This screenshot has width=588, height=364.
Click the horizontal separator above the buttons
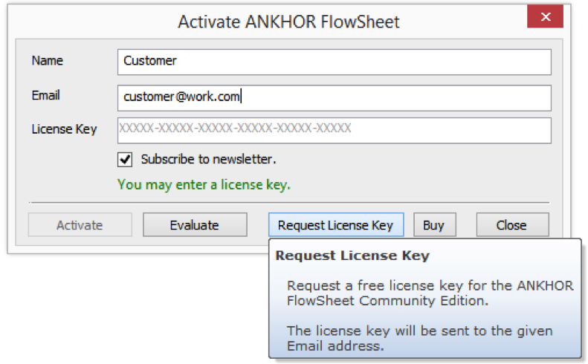click(288, 202)
